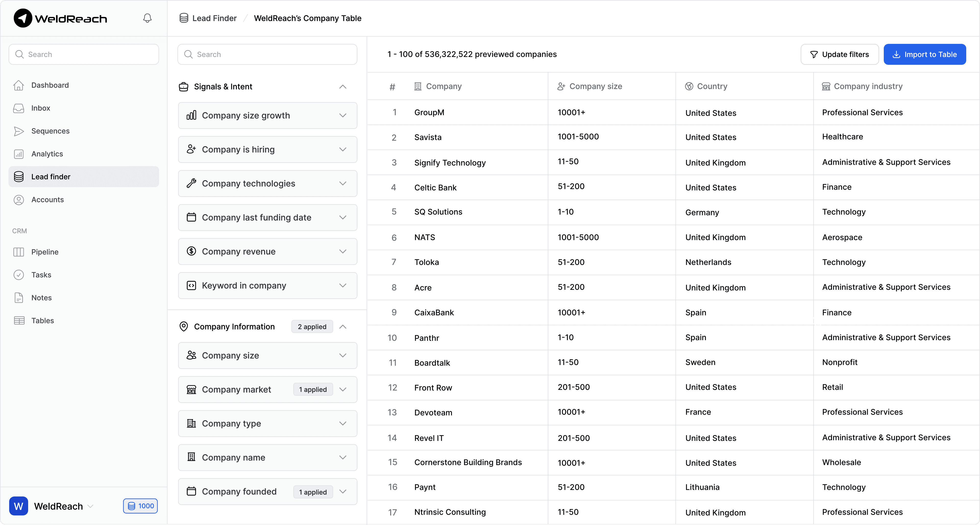The image size is (980, 525).
Task: Navigate to Tables in the sidebar
Action: [x=84, y=321]
